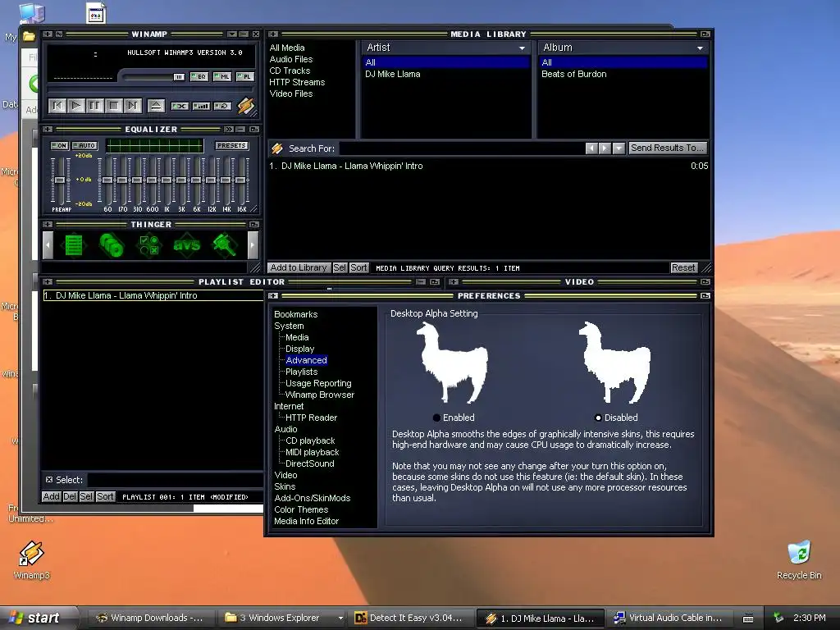840x630 pixels.
Task: Click the Search For input field
Action: coord(461,148)
